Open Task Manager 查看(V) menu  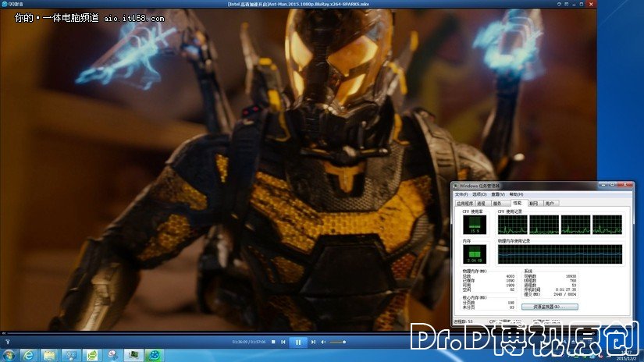pyautogui.click(x=498, y=194)
